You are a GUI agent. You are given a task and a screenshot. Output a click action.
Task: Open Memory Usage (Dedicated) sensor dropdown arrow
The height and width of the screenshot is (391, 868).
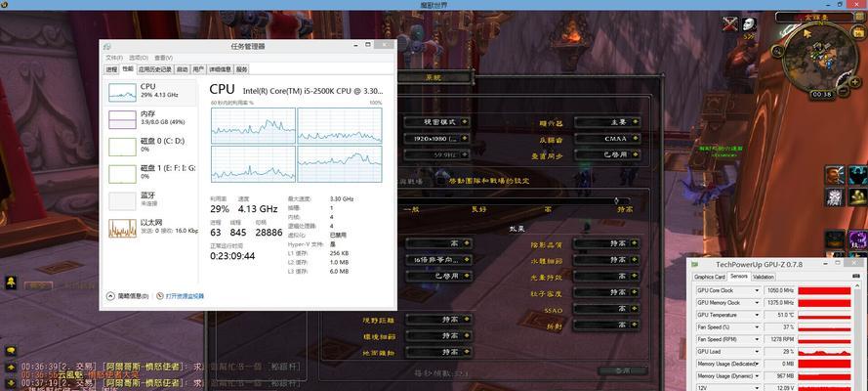(x=757, y=364)
